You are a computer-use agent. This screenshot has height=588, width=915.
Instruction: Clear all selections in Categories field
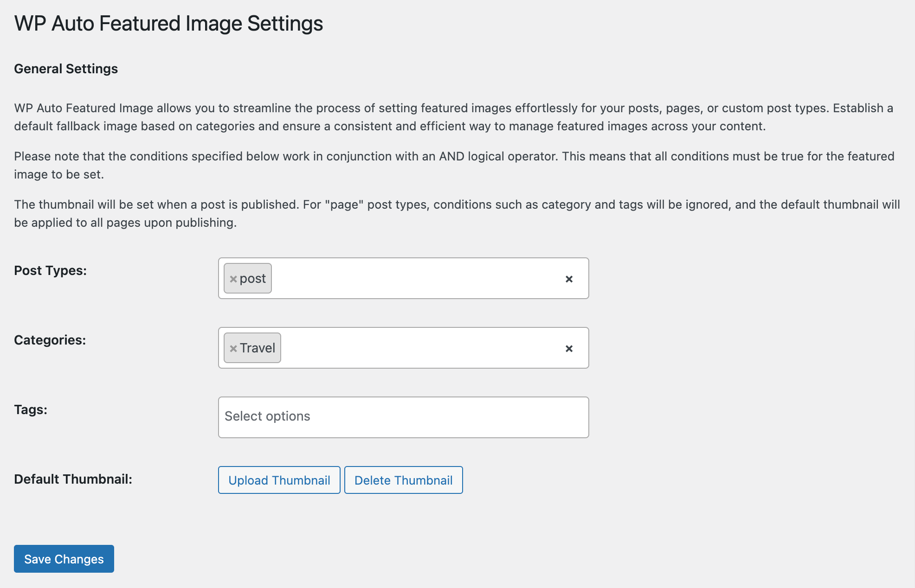tap(569, 349)
